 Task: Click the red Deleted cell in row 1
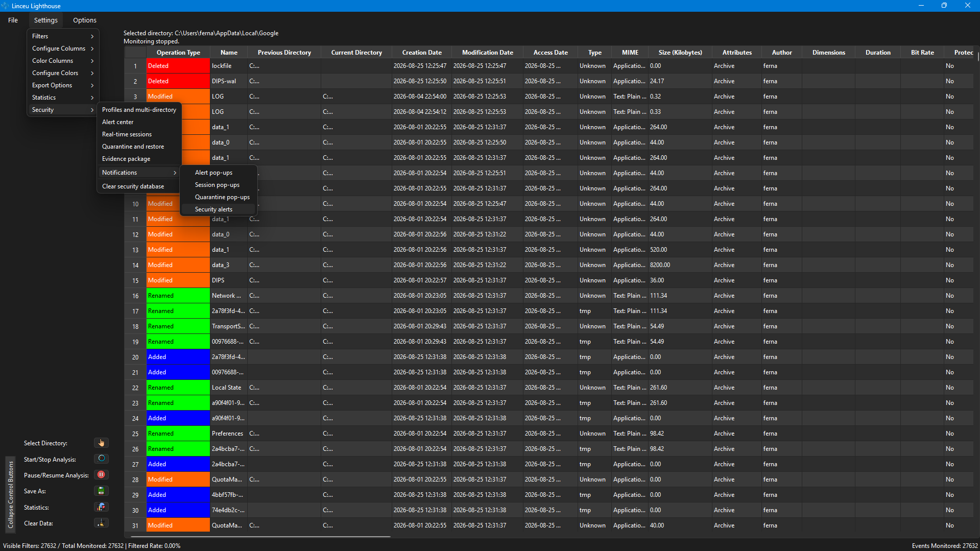[178, 66]
